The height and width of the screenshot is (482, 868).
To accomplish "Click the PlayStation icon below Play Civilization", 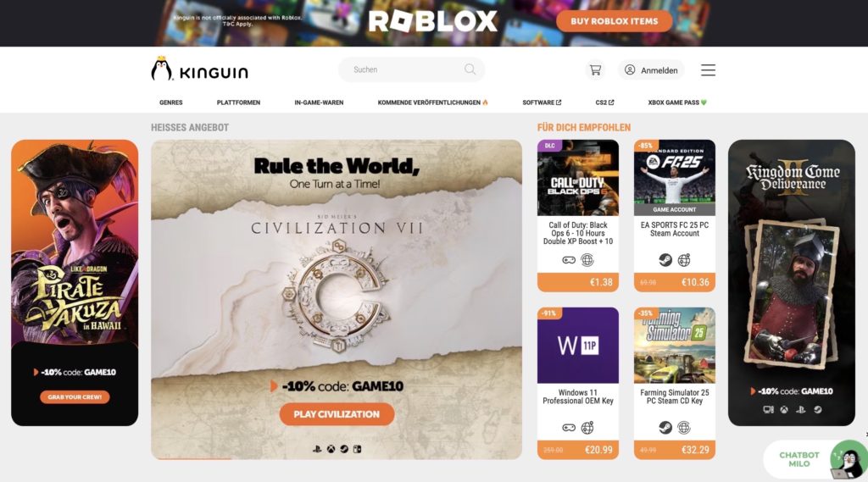I will [317, 449].
